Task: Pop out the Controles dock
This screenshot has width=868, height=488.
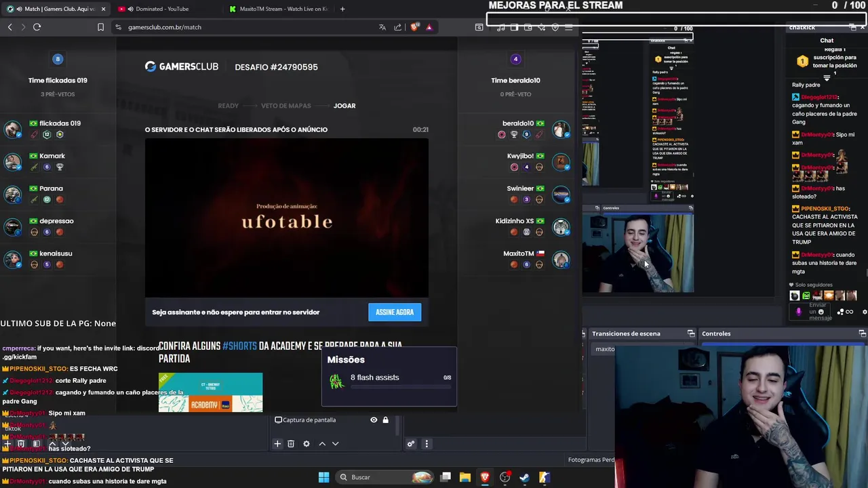Action: click(862, 333)
